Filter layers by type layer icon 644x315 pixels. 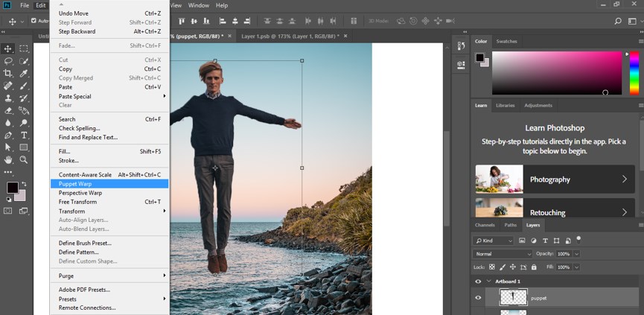click(545, 241)
